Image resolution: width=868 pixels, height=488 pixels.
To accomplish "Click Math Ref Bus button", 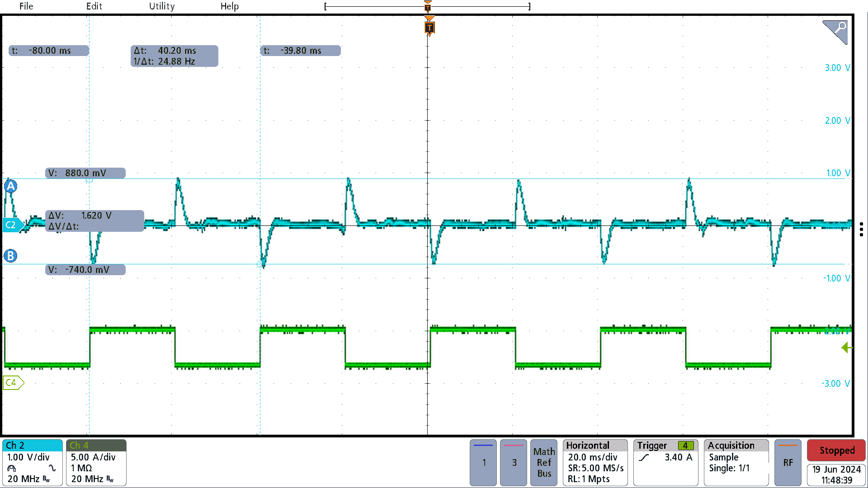I will [x=544, y=462].
